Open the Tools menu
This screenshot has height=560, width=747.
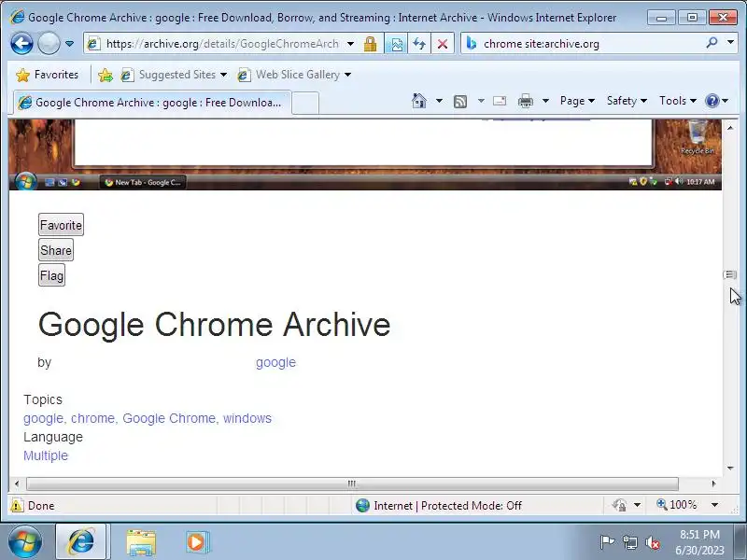678,101
